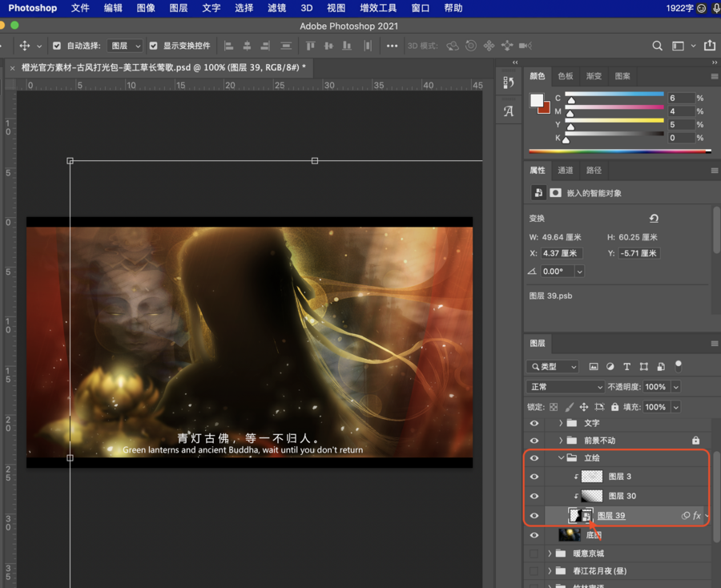Uncheck the 自动选择 checkbox
721x588 pixels.
click(56, 46)
